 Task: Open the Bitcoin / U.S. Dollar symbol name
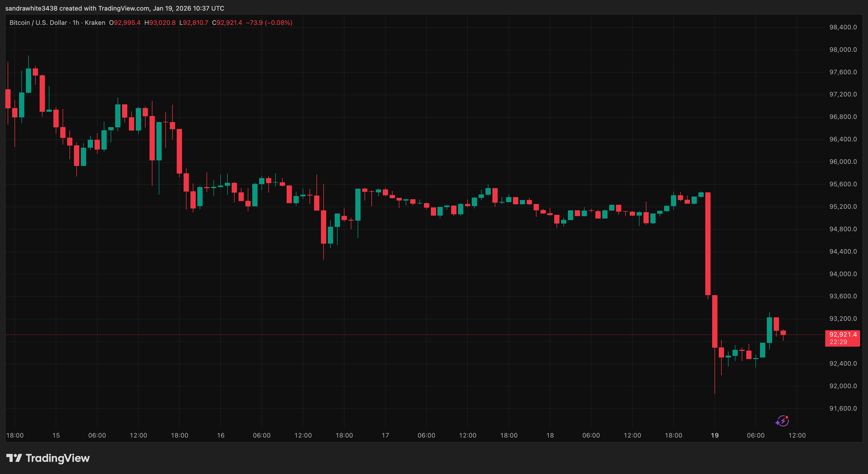click(38, 22)
